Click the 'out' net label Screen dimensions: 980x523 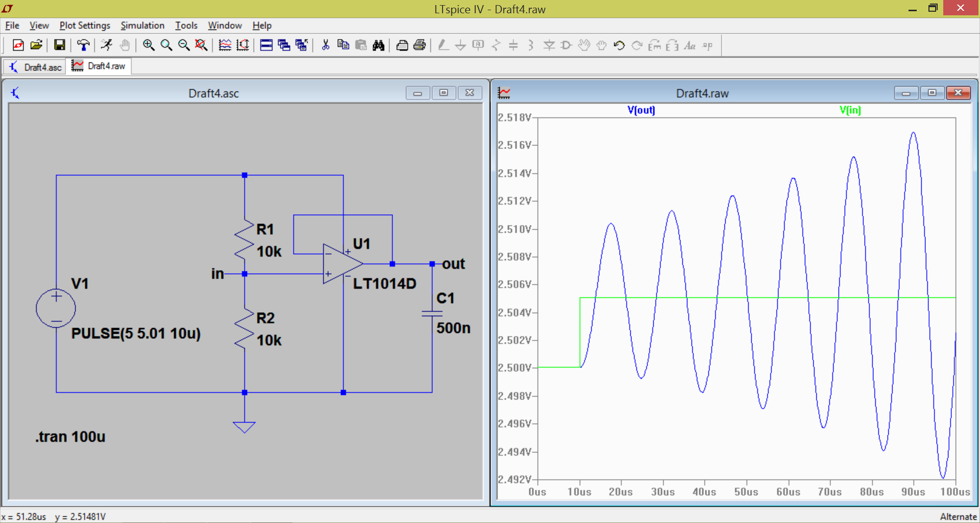[453, 264]
